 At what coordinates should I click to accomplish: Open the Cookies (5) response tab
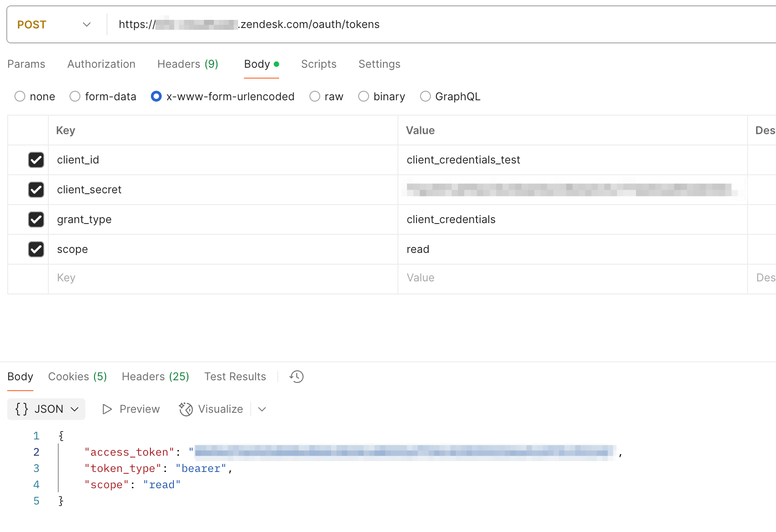pyautogui.click(x=77, y=377)
